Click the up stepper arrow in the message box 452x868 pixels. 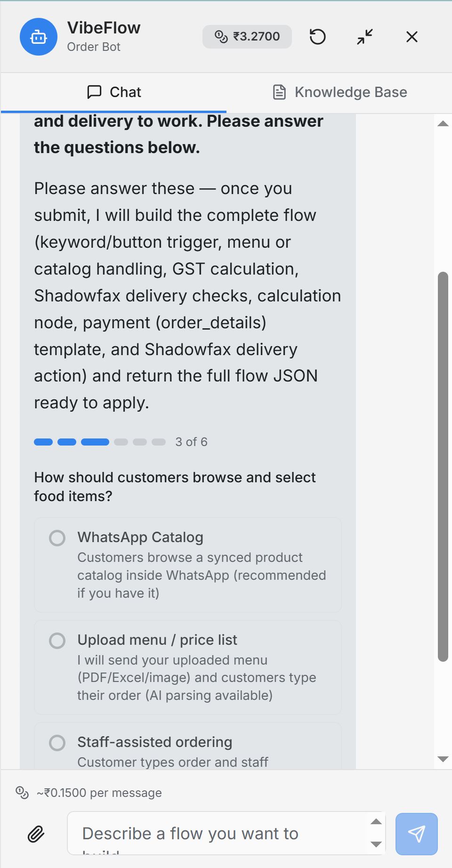point(375,821)
